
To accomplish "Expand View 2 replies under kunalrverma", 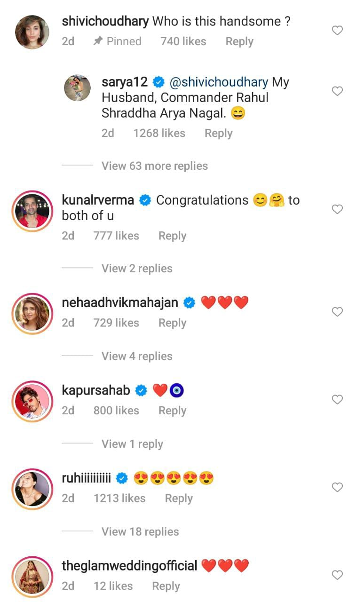I will [137, 269].
